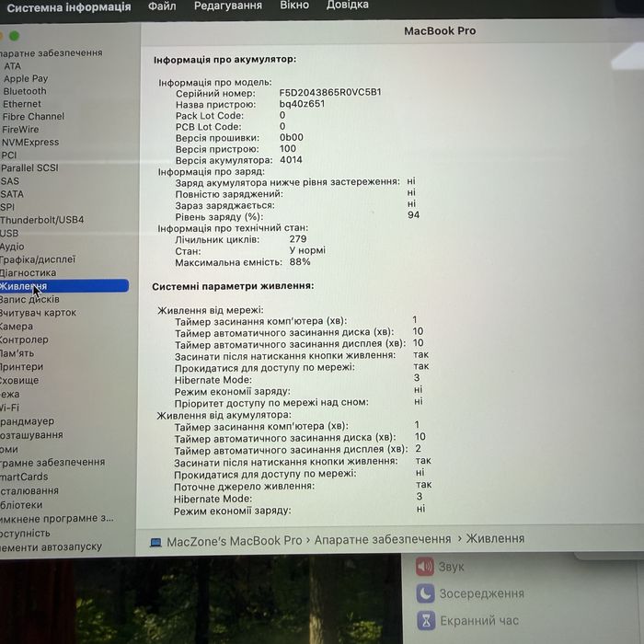Select Діагностика in the sidebar
The image size is (644, 644).
point(28,272)
